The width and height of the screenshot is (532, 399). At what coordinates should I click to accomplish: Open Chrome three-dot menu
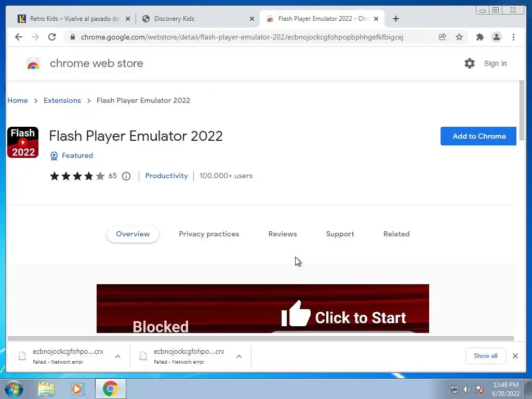[513, 37]
